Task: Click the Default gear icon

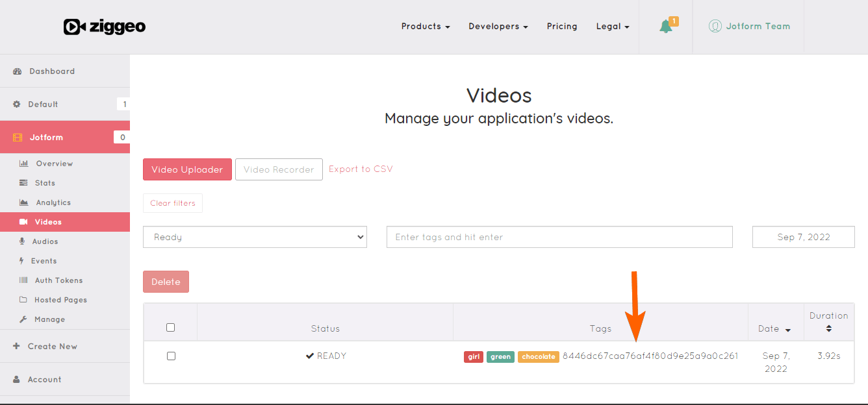Action: pyautogui.click(x=17, y=104)
